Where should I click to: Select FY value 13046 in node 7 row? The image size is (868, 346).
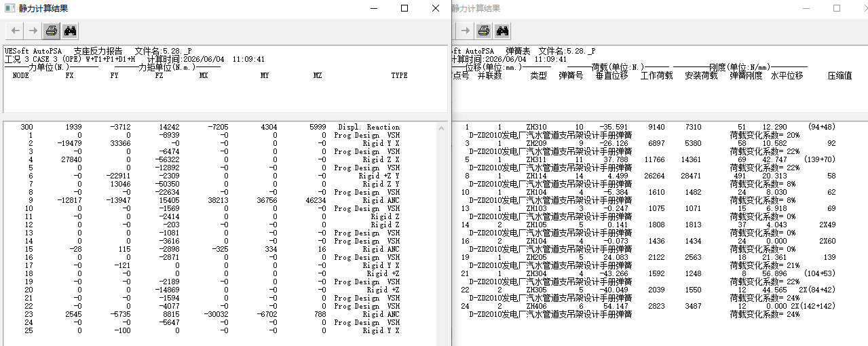tap(121, 185)
